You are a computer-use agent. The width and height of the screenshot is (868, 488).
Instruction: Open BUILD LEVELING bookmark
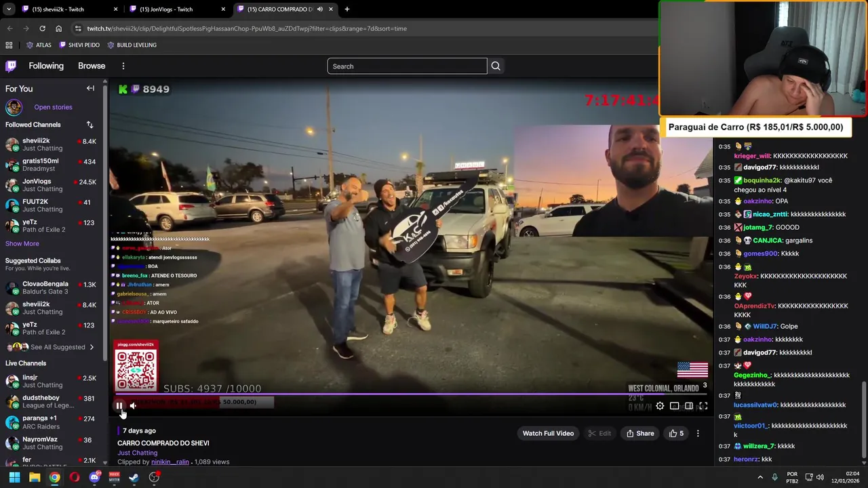click(x=132, y=45)
